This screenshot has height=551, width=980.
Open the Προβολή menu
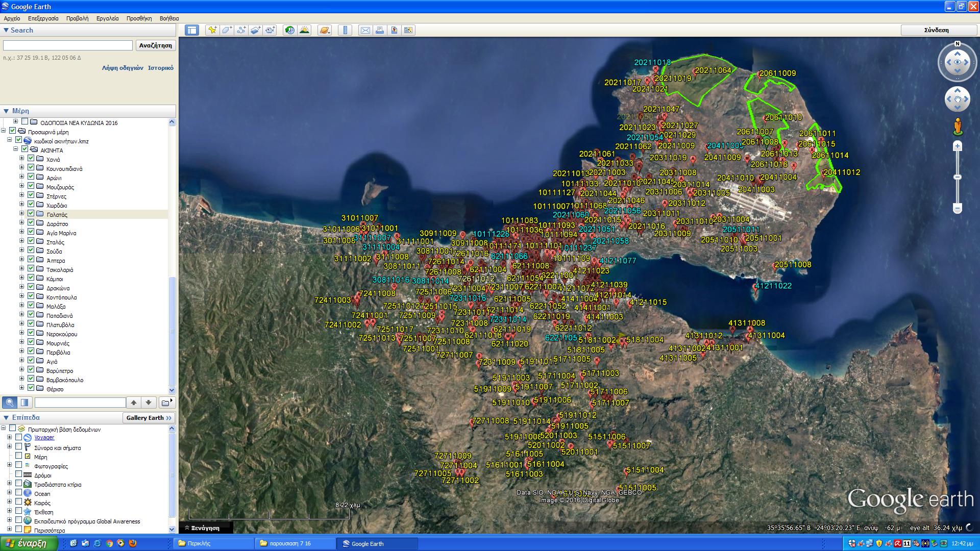[78, 18]
